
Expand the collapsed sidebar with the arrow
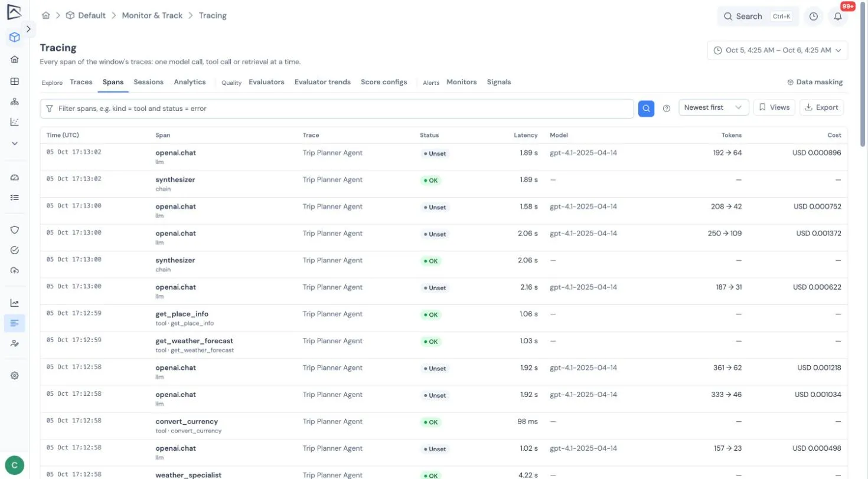28,29
